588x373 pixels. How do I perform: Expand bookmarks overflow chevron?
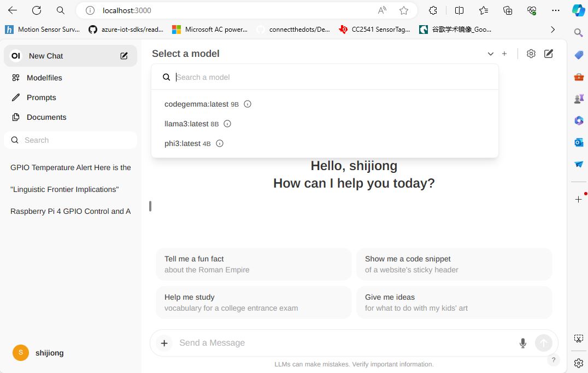pos(552,30)
